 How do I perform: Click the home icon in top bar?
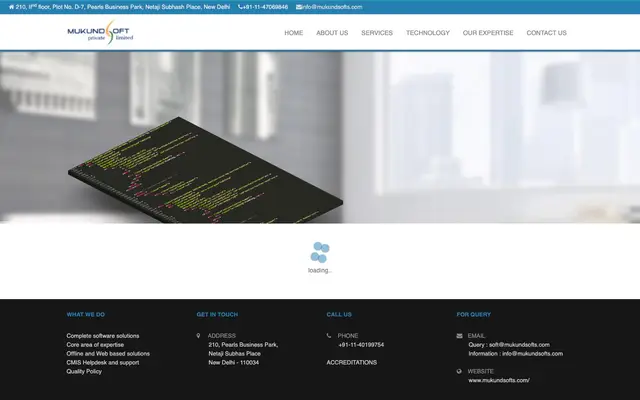click(x=11, y=7)
